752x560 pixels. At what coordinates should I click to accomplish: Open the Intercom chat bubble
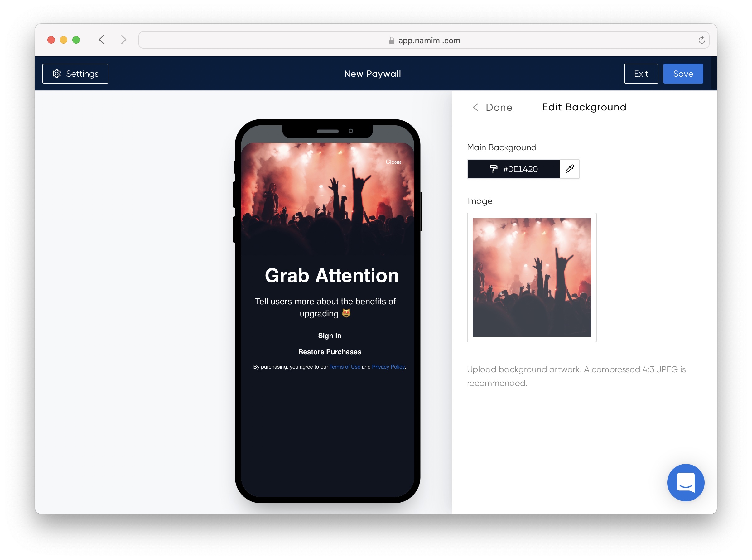685,482
